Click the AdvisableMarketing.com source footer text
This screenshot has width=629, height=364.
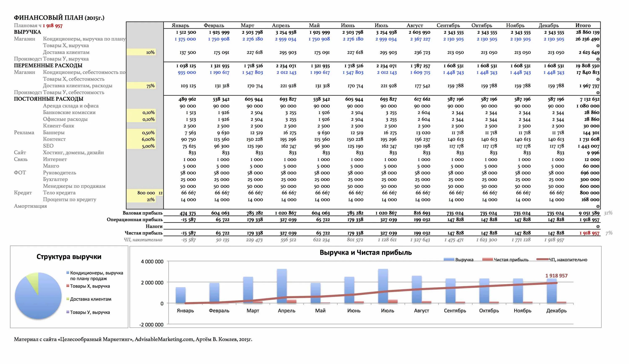164,339
